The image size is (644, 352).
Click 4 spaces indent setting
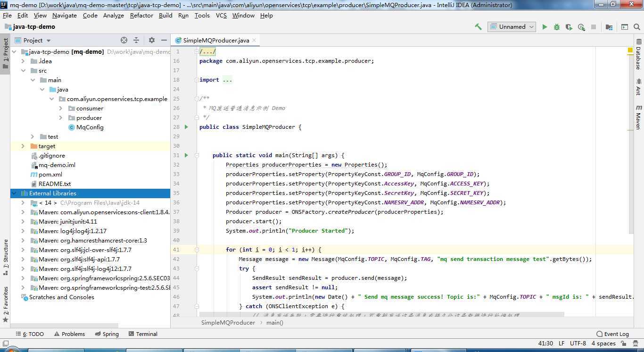click(603, 344)
